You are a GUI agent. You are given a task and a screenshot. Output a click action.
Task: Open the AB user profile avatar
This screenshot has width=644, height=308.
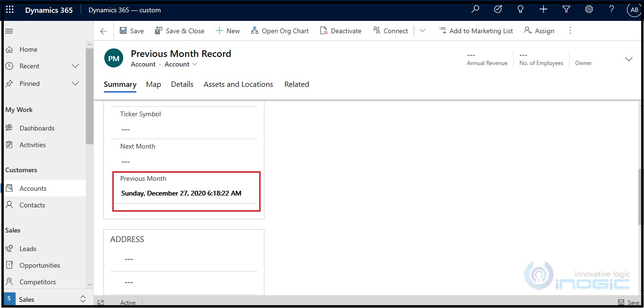coord(634,9)
